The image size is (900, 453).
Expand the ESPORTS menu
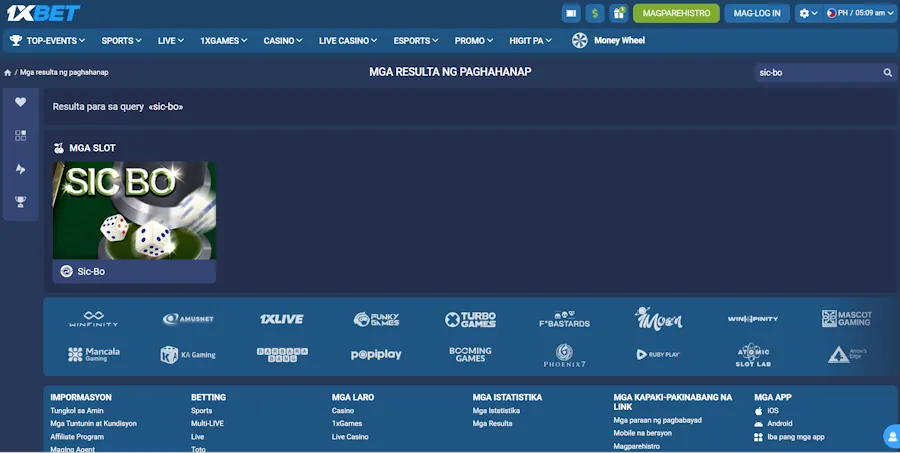click(416, 41)
